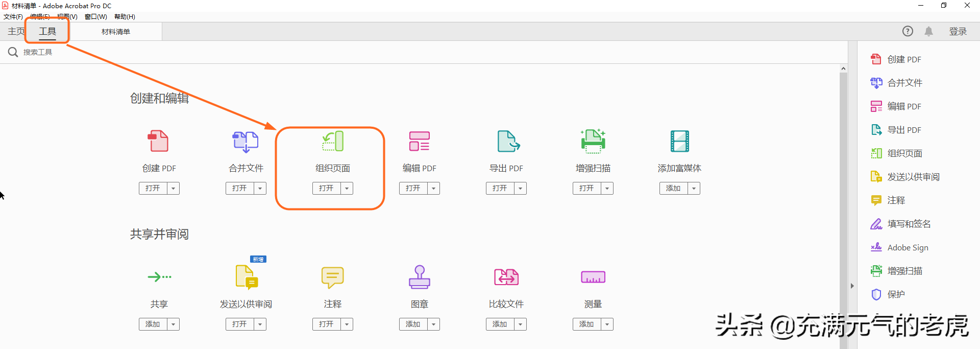Viewport: 980px width, 349px height.
Task: Select the Organize Pages (组织页面) grid icon
Action: tap(333, 141)
